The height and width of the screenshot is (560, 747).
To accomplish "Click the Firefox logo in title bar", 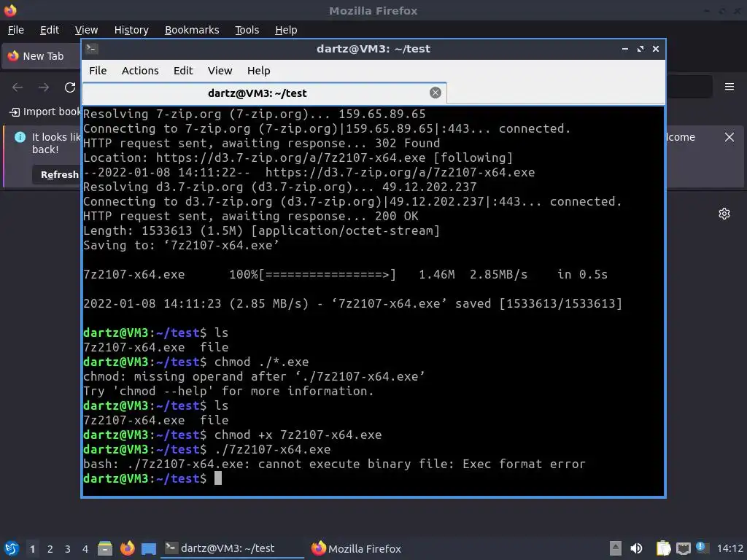I will (10, 10).
